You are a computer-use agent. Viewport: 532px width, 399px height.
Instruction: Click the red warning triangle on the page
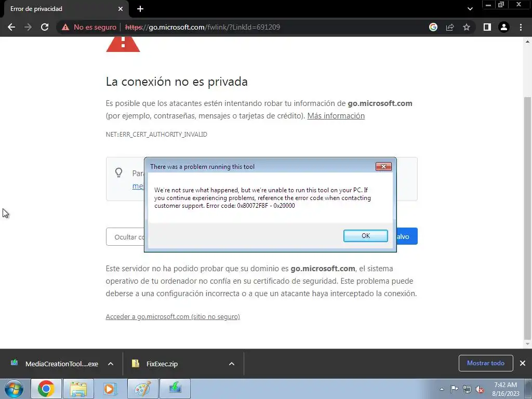(123, 45)
